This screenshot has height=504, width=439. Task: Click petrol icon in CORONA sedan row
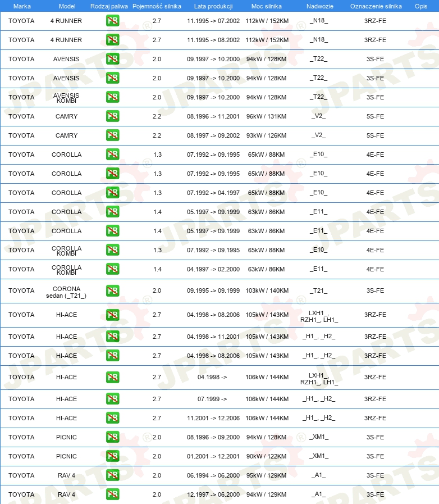point(112,290)
